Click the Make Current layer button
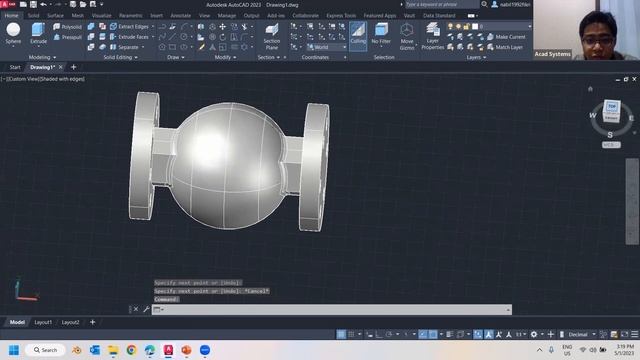This screenshot has width=640, height=360. click(x=506, y=37)
